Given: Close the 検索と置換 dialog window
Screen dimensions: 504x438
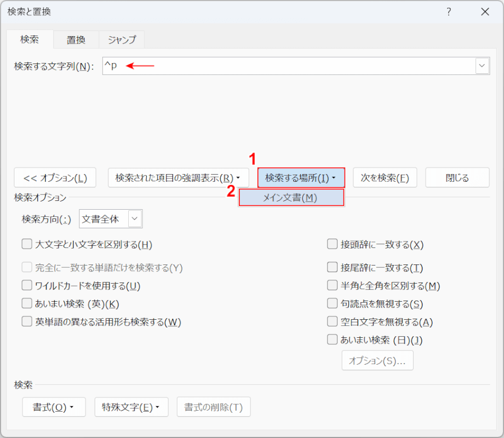Looking at the screenshot, I should [485, 12].
